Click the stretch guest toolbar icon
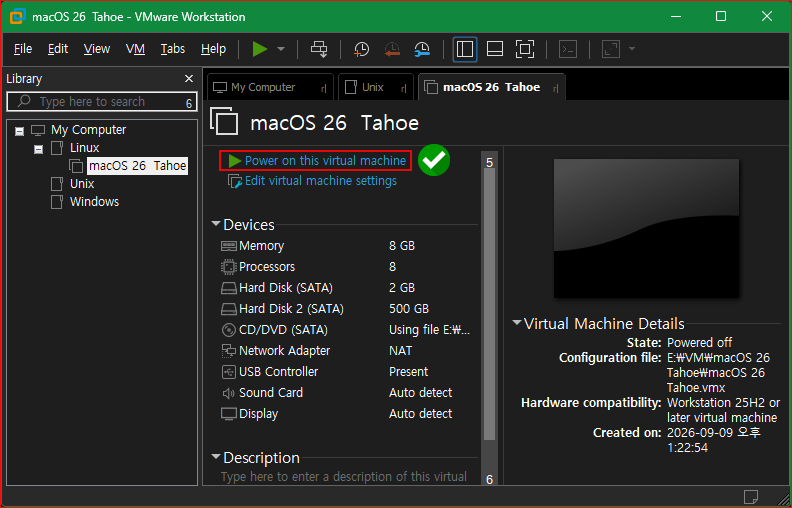Image resolution: width=792 pixels, height=508 pixels. coord(611,49)
